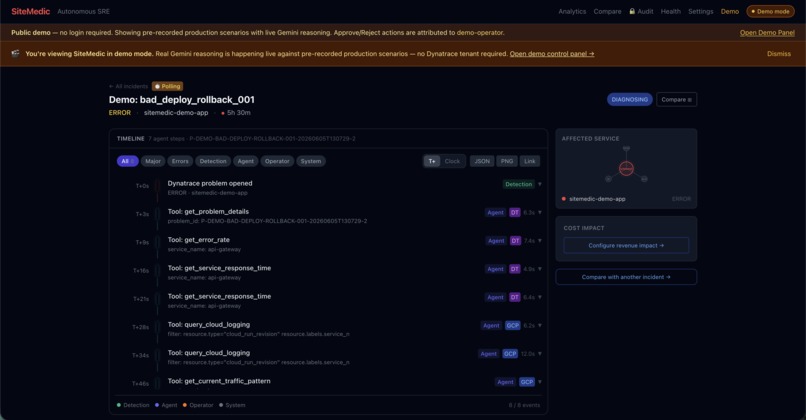Filter timeline by Agent events
806x420 pixels.
click(x=245, y=161)
